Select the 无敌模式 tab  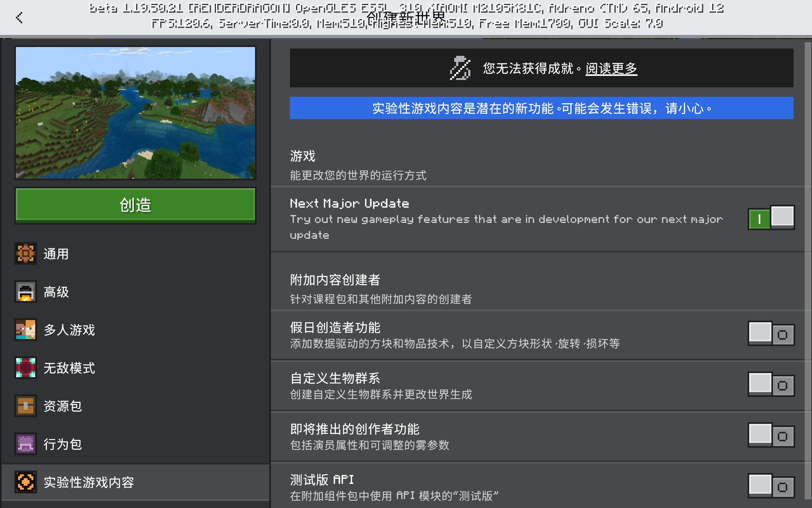tap(135, 368)
